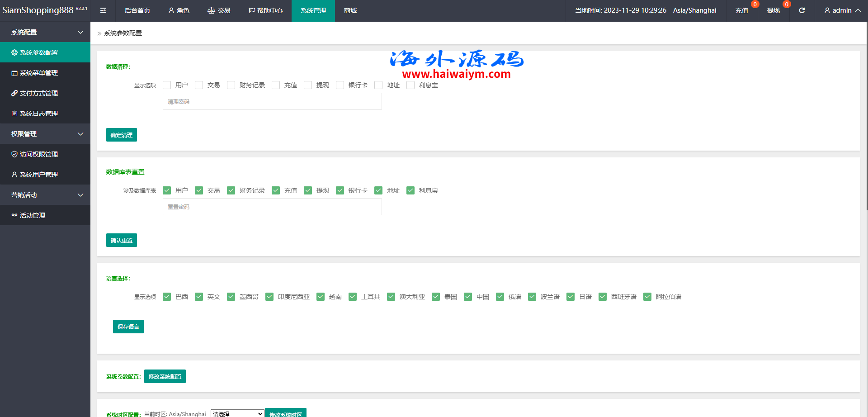Uncheck 财务记录 in 数据库表重置 section
Viewport: 868px width, 417px height.
point(231,190)
